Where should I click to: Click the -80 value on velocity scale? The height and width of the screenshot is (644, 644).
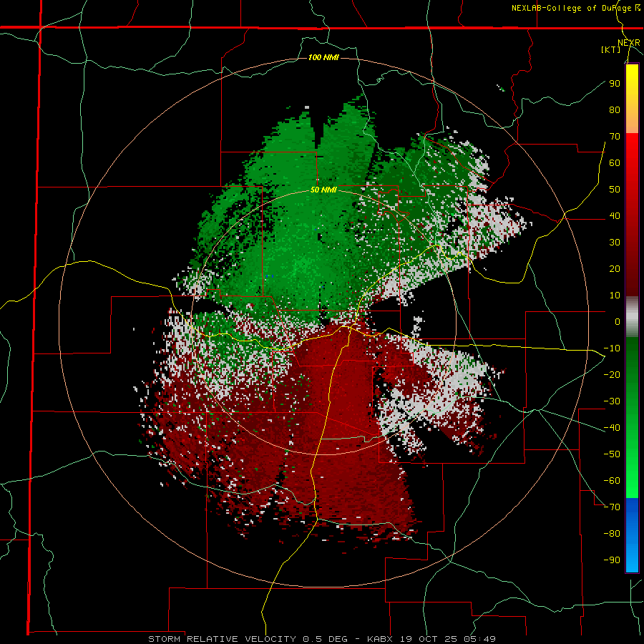[x=612, y=534]
